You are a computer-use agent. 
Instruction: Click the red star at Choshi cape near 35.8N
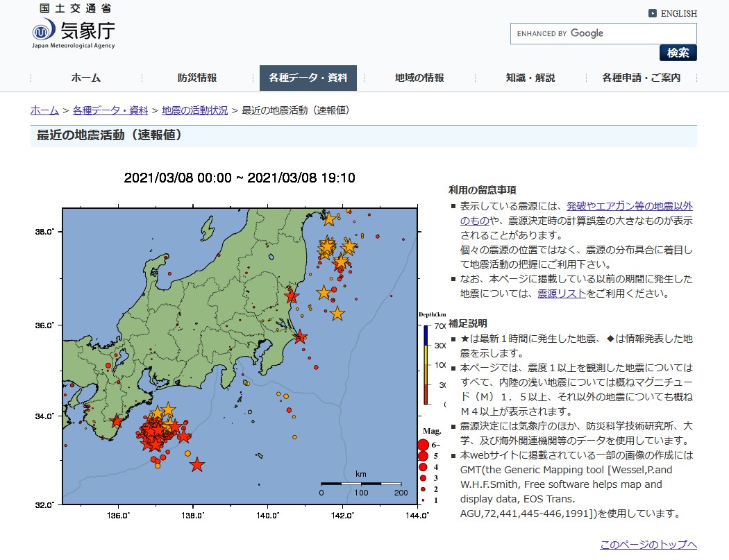point(301,337)
